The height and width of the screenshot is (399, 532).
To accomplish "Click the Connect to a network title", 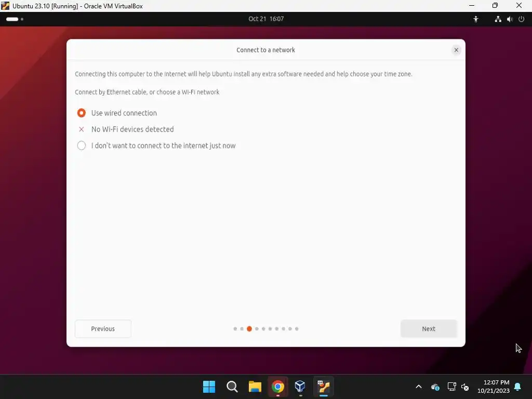I will click(x=265, y=50).
